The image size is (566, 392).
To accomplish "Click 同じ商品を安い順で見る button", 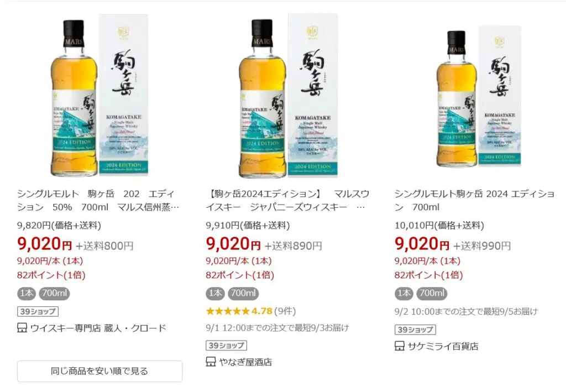I will tap(99, 371).
